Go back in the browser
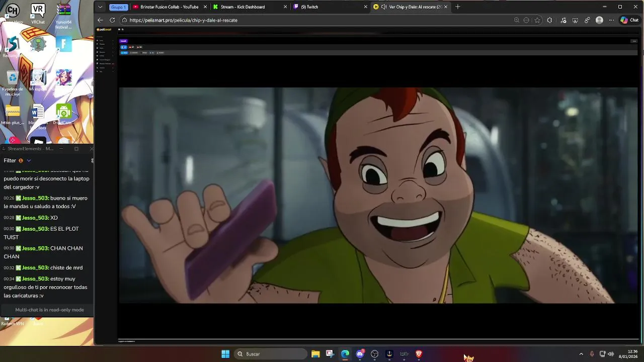 click(100, 20)
